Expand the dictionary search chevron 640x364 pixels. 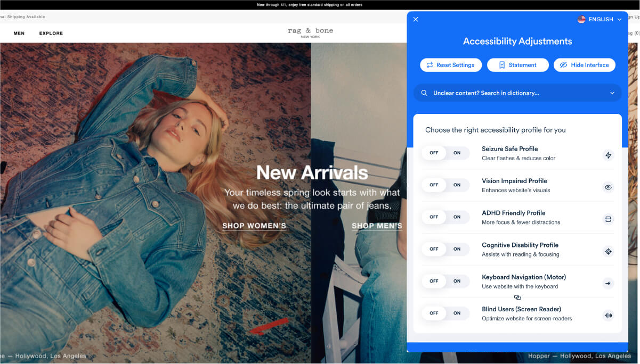coord(612,93)
